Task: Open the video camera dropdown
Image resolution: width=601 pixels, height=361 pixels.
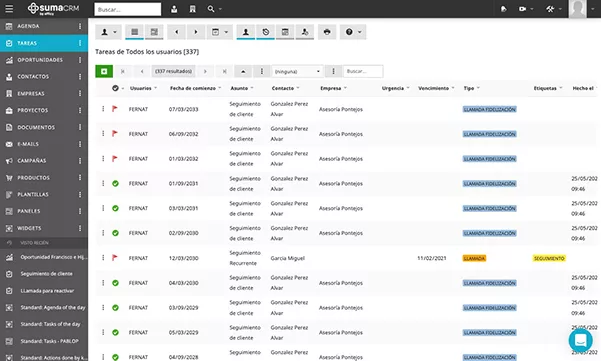Action: (x=526, y=9)
